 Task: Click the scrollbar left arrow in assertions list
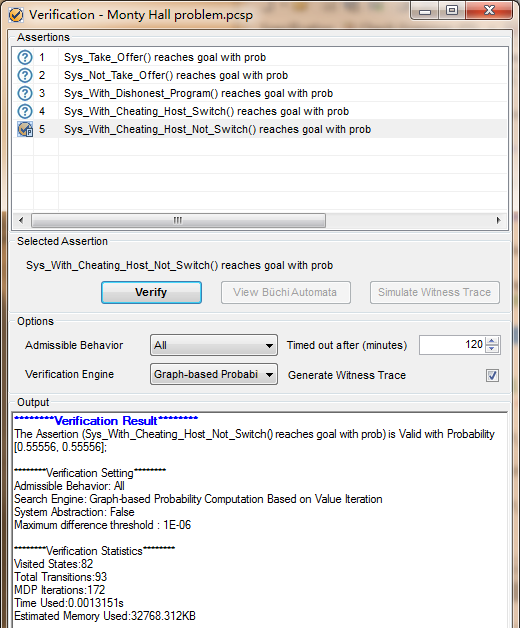tap(21, 220)
